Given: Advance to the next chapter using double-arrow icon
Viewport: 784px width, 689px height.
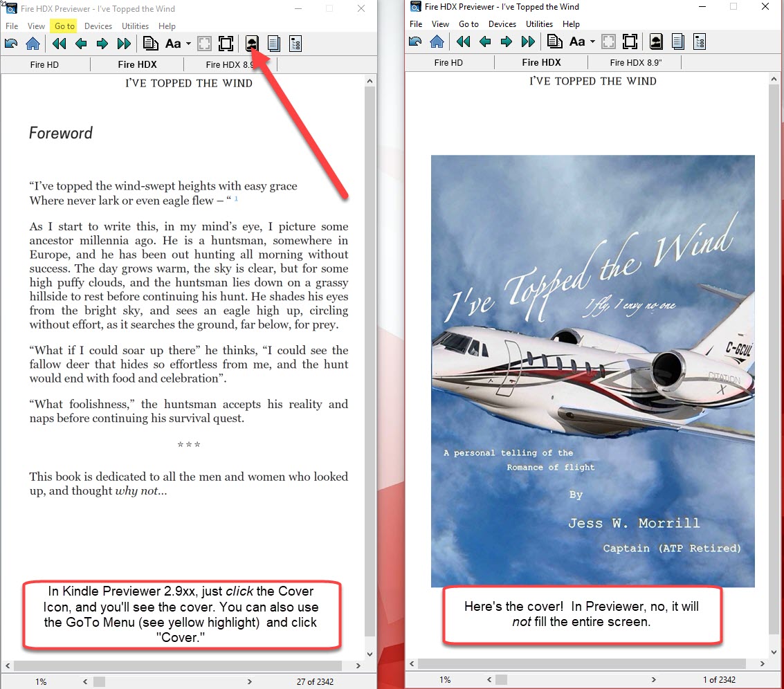Looking at the screenshot, I should point(124,43).
